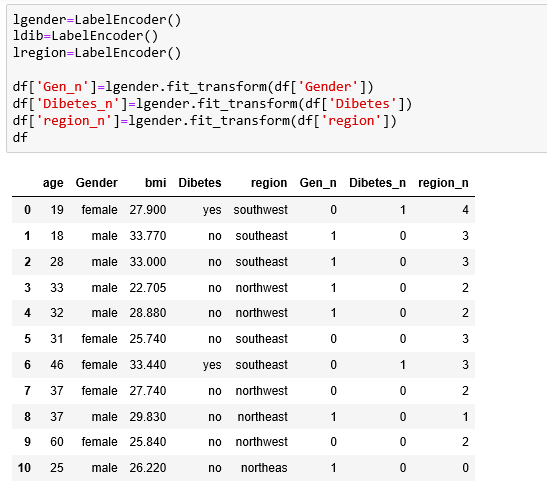Click the bmi value 33.770
This screenshot has height=486, width=547.
[148, 236]
